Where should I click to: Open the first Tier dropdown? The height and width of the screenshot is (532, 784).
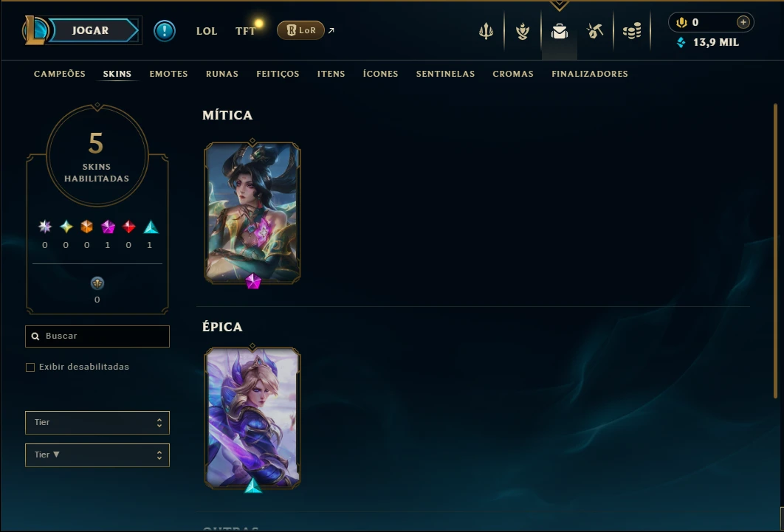point(97,423)
